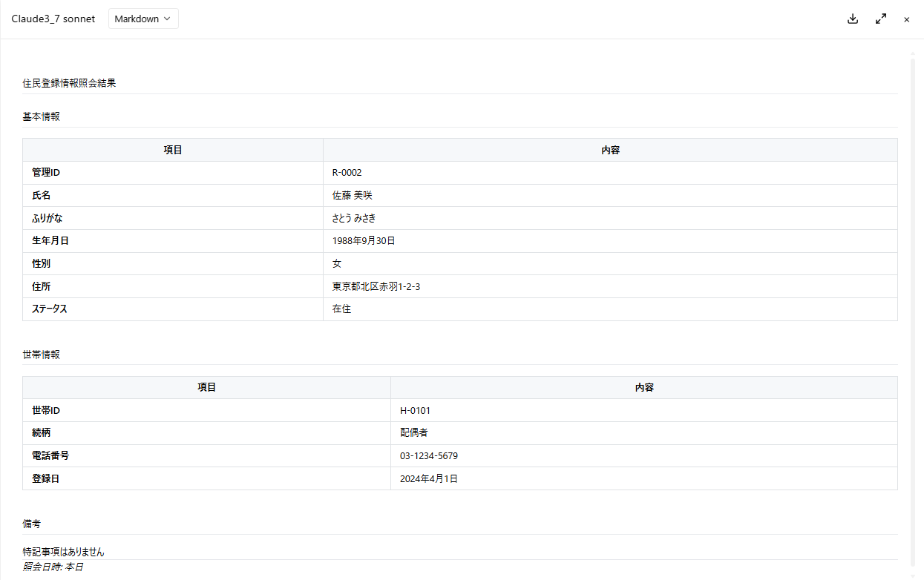Select the date 1988年9月30日

coord(364,241)
